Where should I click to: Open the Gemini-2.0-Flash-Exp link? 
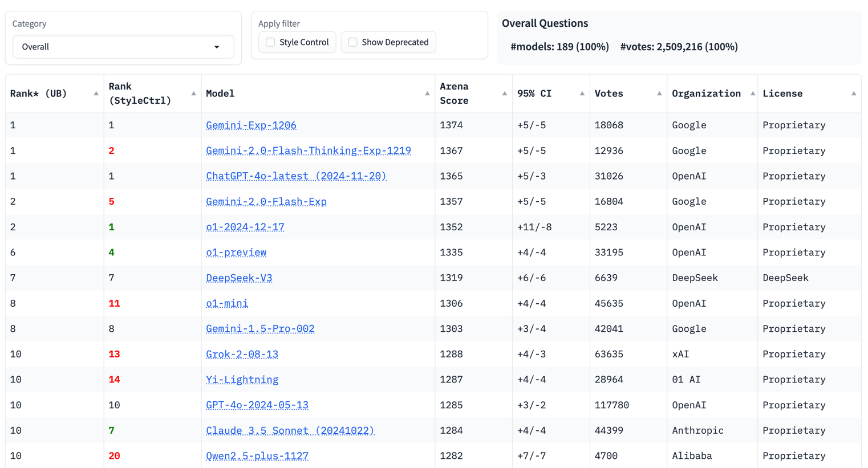click(266, 202)
